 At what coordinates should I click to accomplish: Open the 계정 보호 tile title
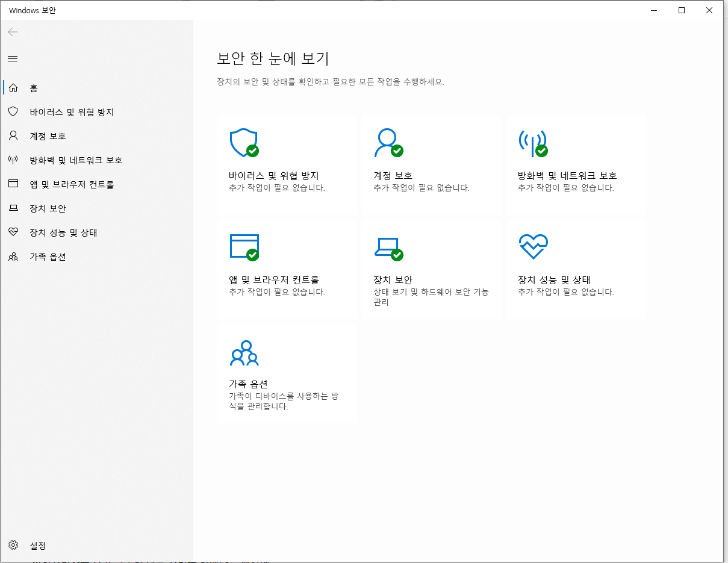coord(393,176)
